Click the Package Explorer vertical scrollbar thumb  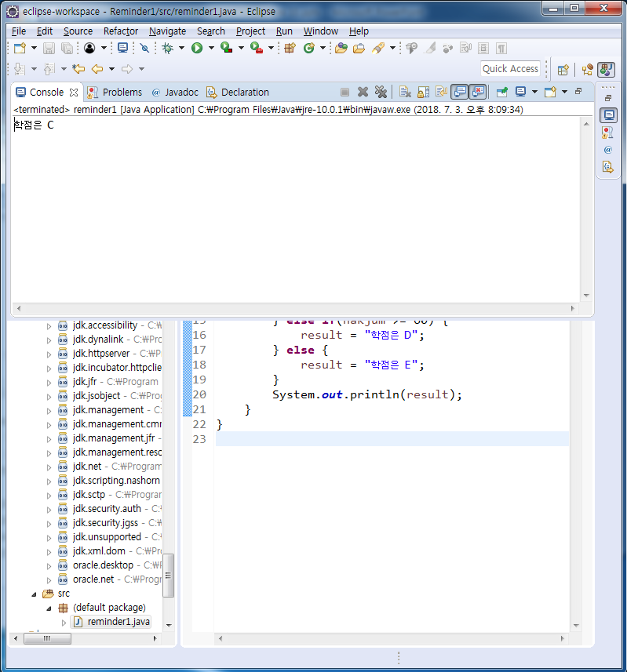169,576
